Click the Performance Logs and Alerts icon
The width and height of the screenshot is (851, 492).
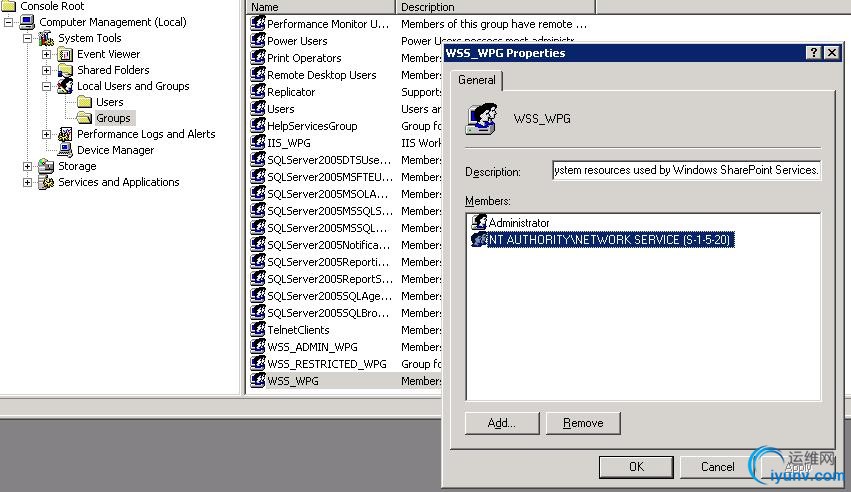point(65,134)
